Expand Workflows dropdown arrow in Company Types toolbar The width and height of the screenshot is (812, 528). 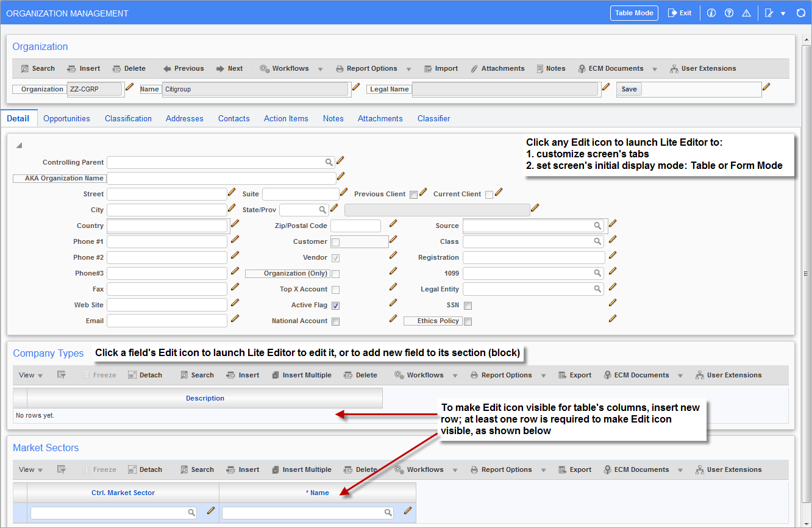click(455, 376)
